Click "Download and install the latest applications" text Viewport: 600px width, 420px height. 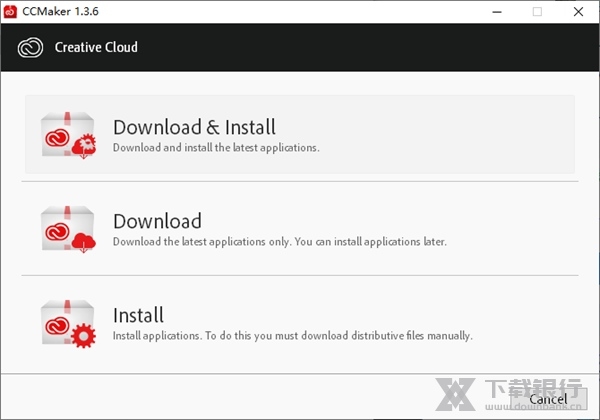(x=216, y=148)
